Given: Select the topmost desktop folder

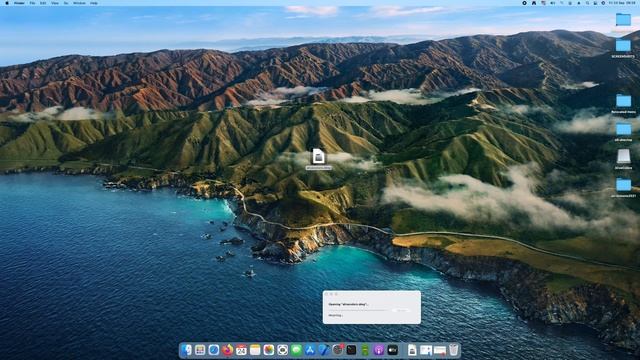Looking at the screenshot, I should tap(623, 19).
